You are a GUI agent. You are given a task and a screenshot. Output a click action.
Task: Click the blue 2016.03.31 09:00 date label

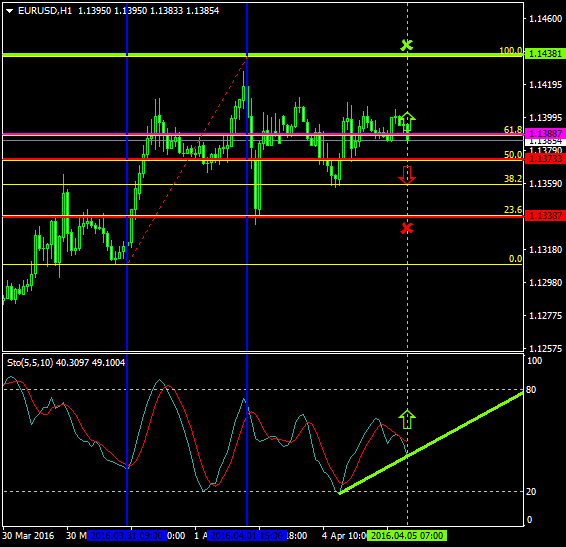click(x=127, y=535)
